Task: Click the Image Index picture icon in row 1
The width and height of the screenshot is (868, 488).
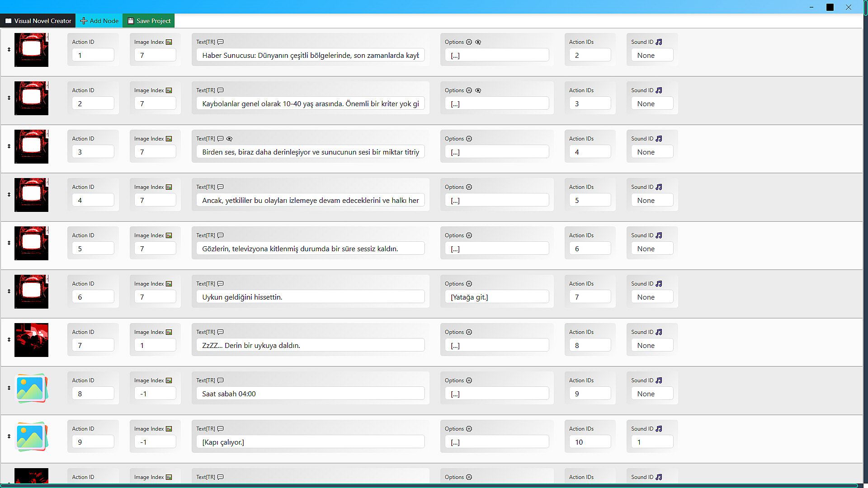Action: click(169, 42)
